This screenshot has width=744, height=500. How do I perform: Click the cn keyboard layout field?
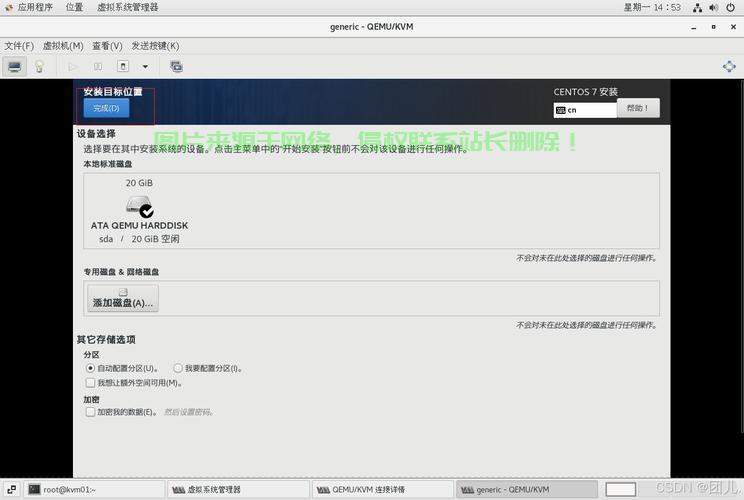pyautogui.click(x=585, y=110)
